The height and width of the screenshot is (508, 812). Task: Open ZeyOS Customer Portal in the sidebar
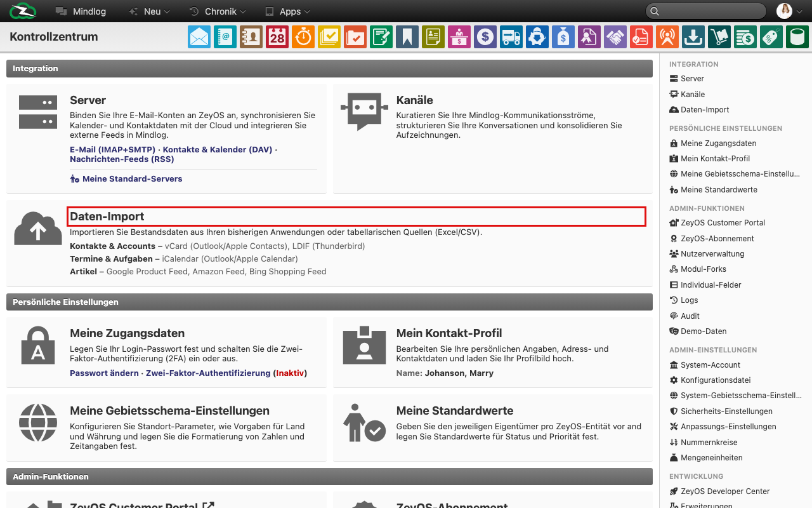(x=717, y=223)
